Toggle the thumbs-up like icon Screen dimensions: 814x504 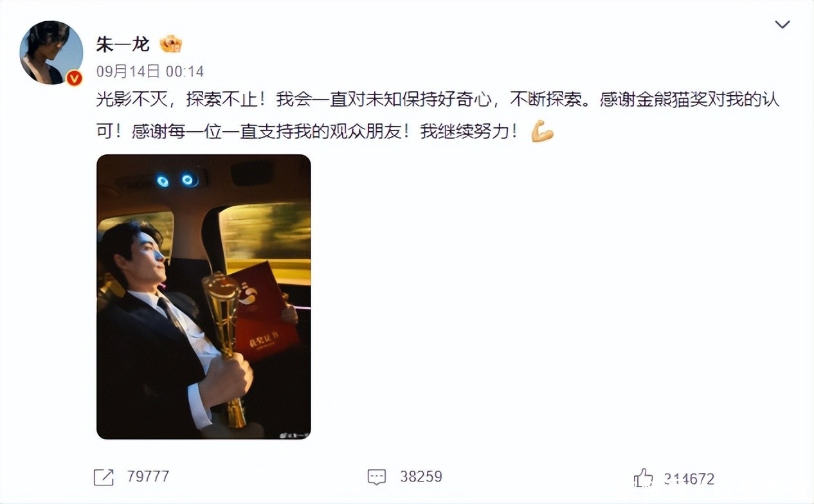tap(644, 478)
